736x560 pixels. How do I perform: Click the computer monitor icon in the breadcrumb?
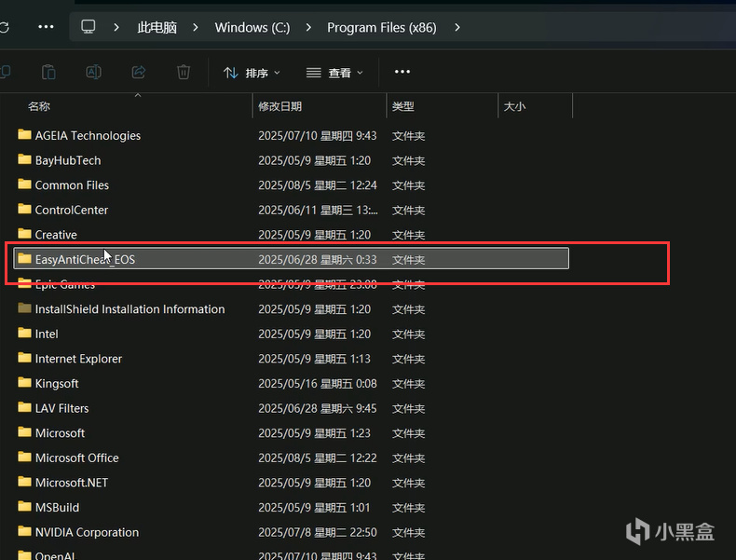pos(89,27)
